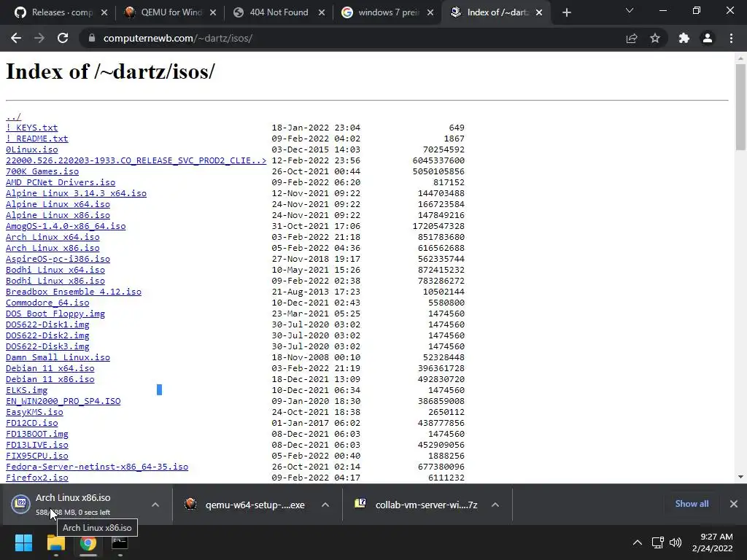Download Breadbox_Ensemble_4.12.iso
This screenshot has width=747, height=560.
74,292
